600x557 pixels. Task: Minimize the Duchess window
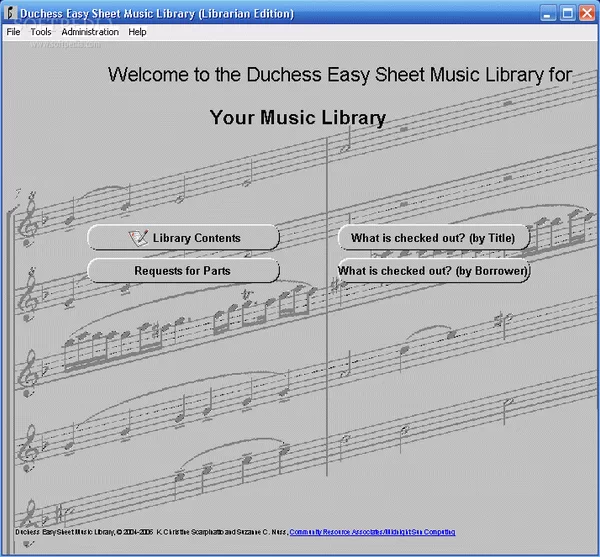(548, 13)
